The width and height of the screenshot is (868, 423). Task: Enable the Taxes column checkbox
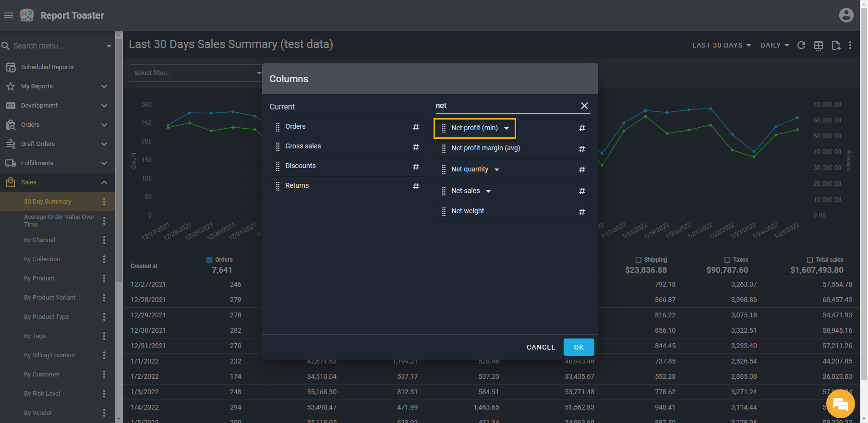tap(727, 260)
